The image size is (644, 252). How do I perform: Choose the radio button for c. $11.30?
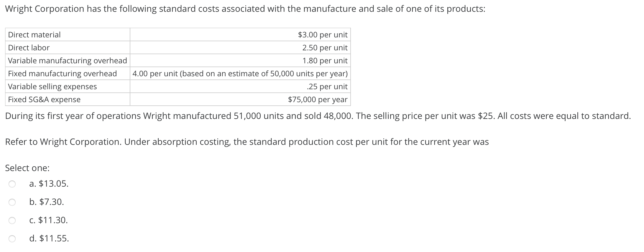tap(12, 220)
